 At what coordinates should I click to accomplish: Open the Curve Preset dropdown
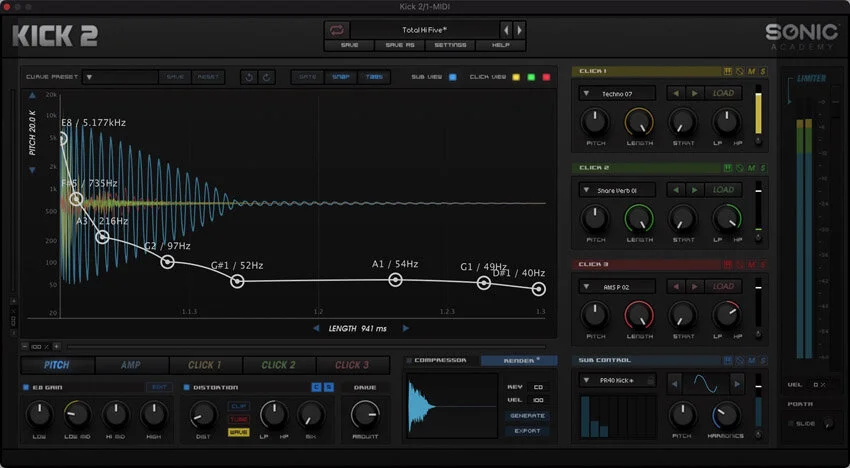click(x=120, y=77)
